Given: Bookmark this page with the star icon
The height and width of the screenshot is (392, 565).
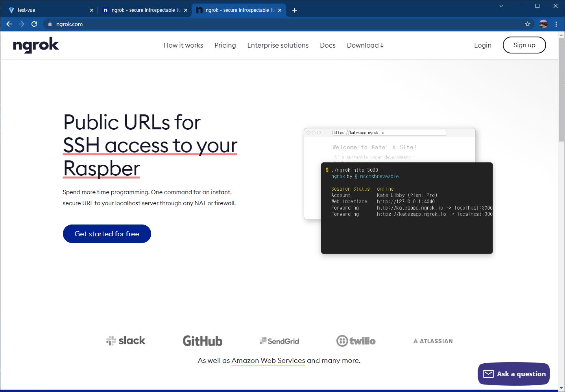Looking at the screenshot, I should [528, 24].
